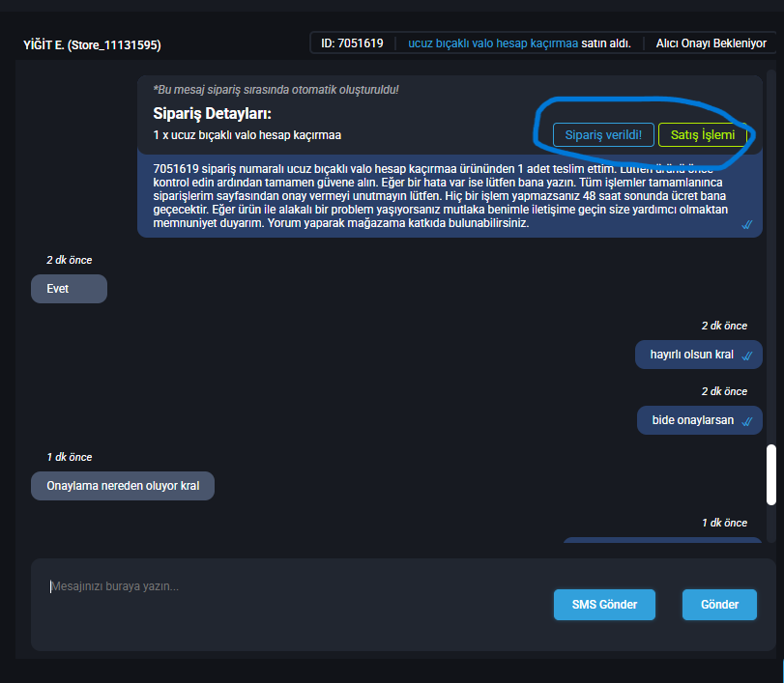Click the read-receipt checkmarks on delivery message
This screenshot has width=784, height=683.
coord(747,225)
